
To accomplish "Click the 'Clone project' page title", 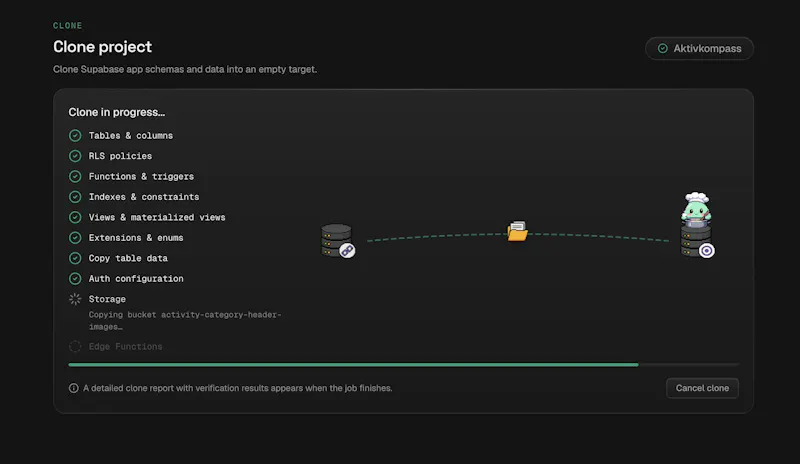I will tap(103, 47).
